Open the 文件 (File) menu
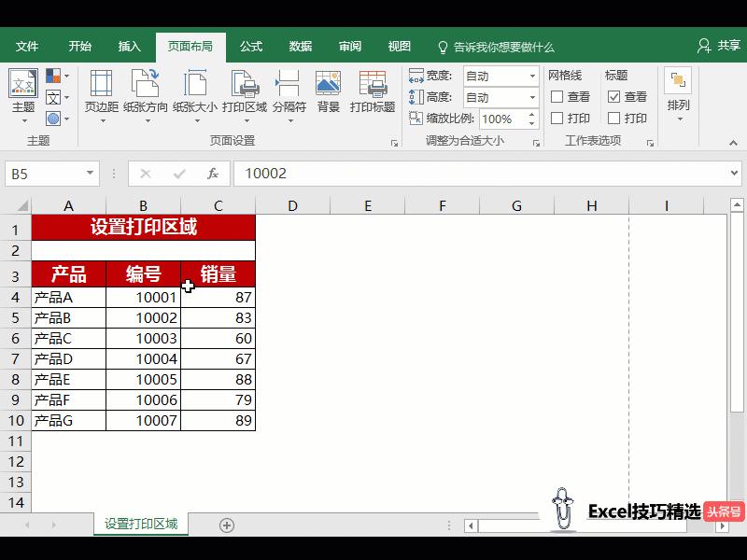Viewport: 747px width, 560px height. 27,45
